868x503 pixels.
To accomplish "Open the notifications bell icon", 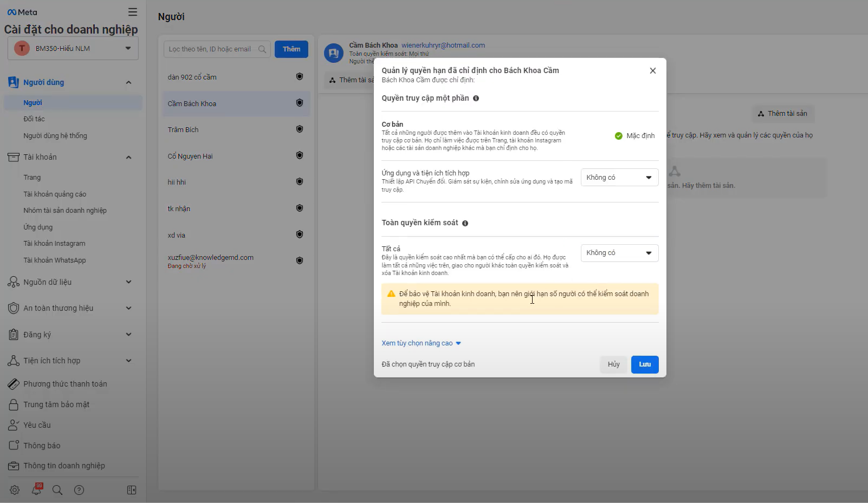I will tap(36, 490).
